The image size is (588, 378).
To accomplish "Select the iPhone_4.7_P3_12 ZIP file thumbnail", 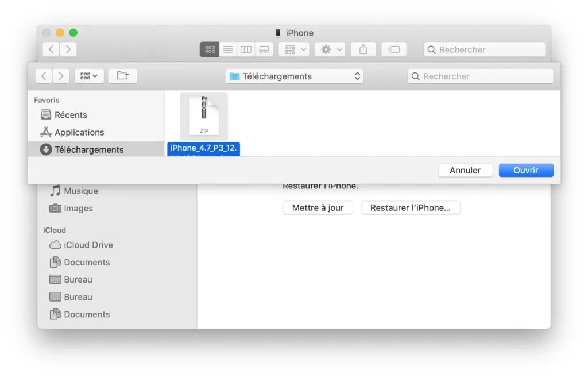I will 204,115.
